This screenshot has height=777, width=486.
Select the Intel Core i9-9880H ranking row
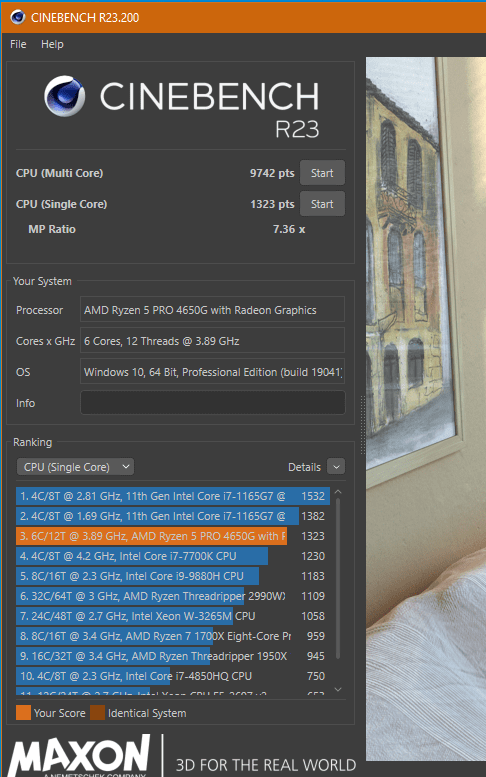[173, 576]
